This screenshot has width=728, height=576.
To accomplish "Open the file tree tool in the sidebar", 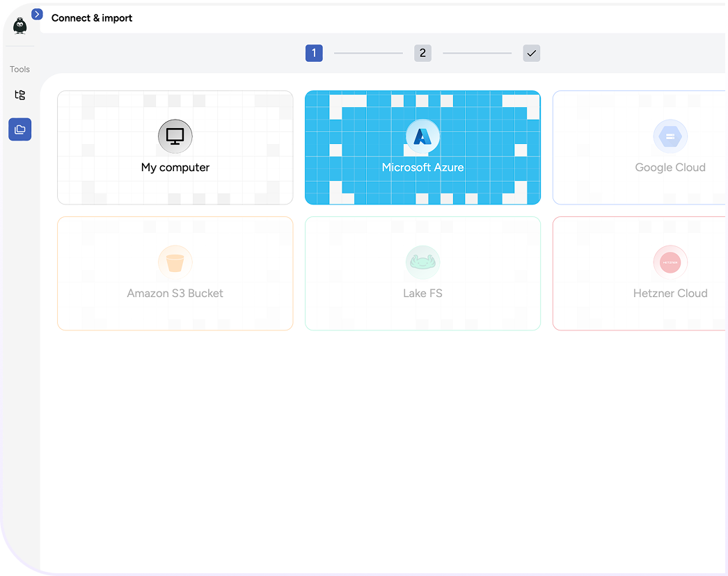I will [x=19, y=95].
